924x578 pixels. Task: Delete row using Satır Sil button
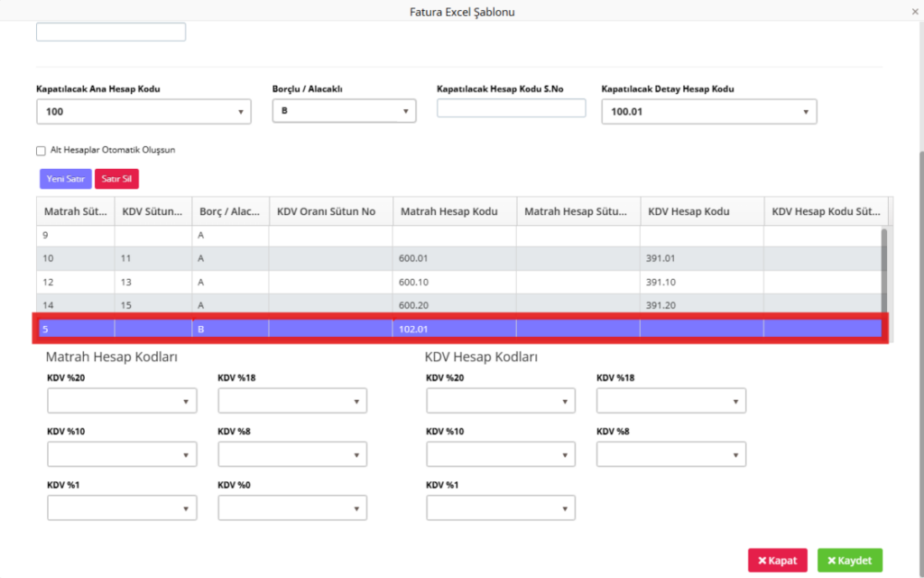coord(116,179)
